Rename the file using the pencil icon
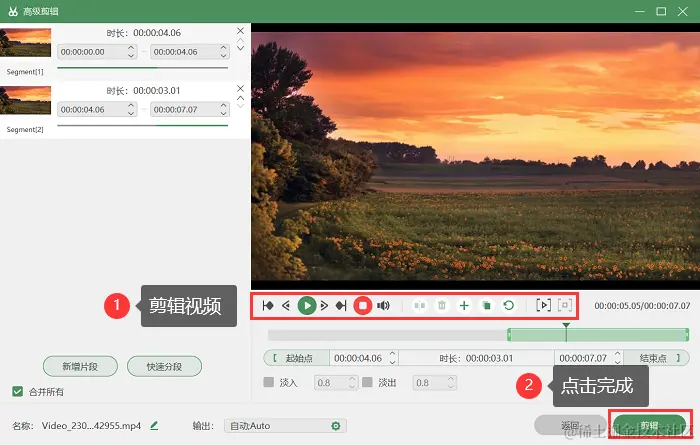 (154, 426)
